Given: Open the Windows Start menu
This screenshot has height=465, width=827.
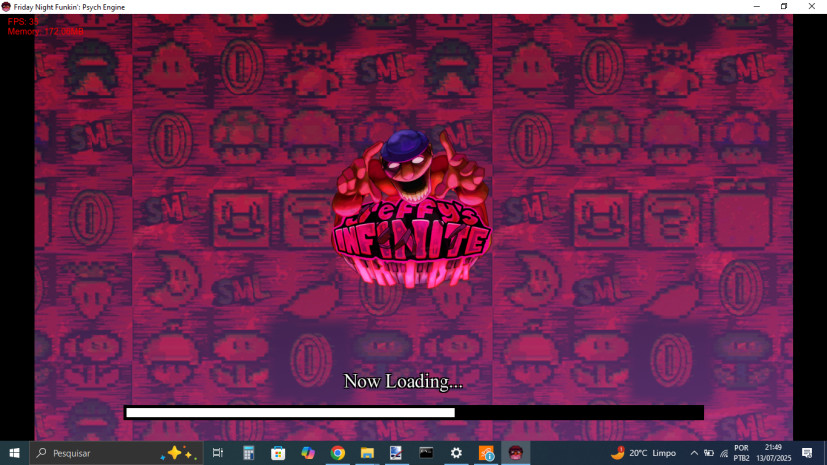Looking at the screenshot, I should coord(15,453).
